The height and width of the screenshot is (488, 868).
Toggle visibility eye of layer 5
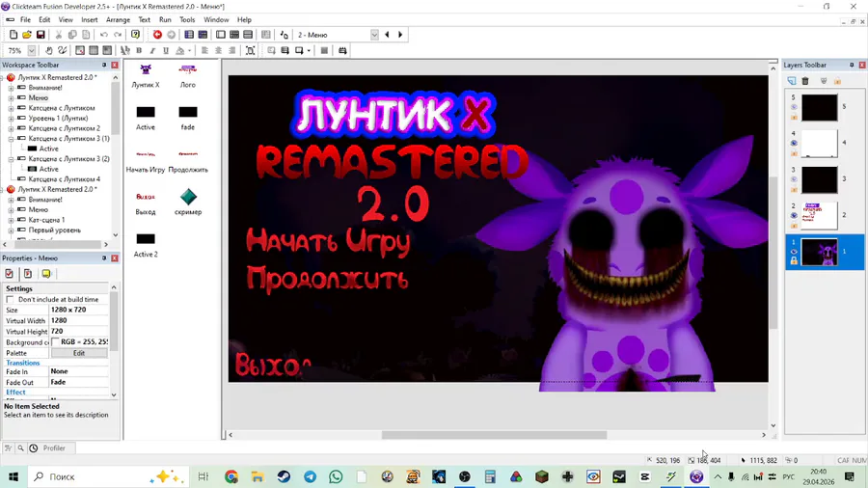(x=794, y=107)
